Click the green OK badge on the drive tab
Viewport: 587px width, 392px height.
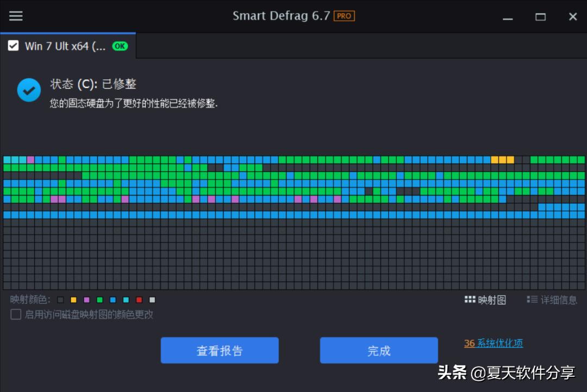pyautogui.click(x=121, y=47)
